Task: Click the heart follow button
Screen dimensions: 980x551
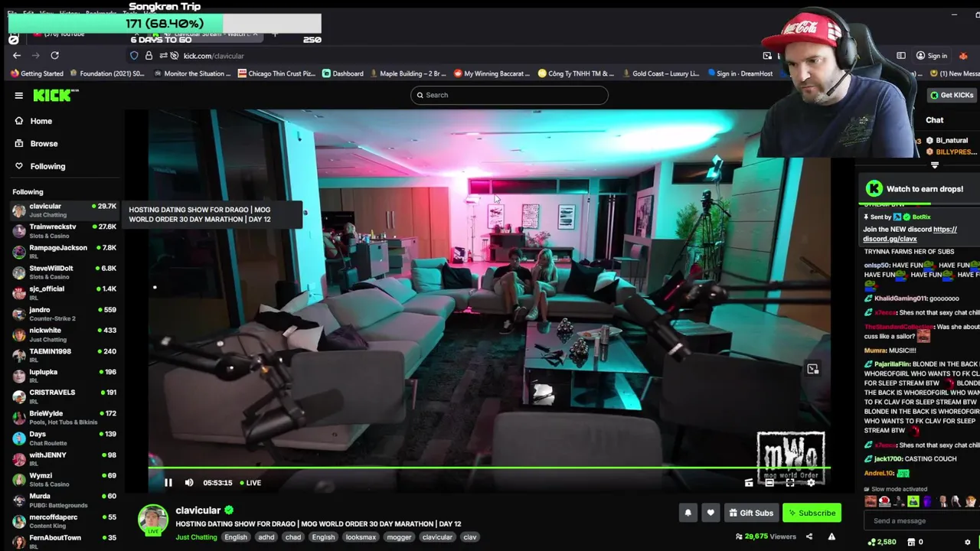Action: [710, 513]
